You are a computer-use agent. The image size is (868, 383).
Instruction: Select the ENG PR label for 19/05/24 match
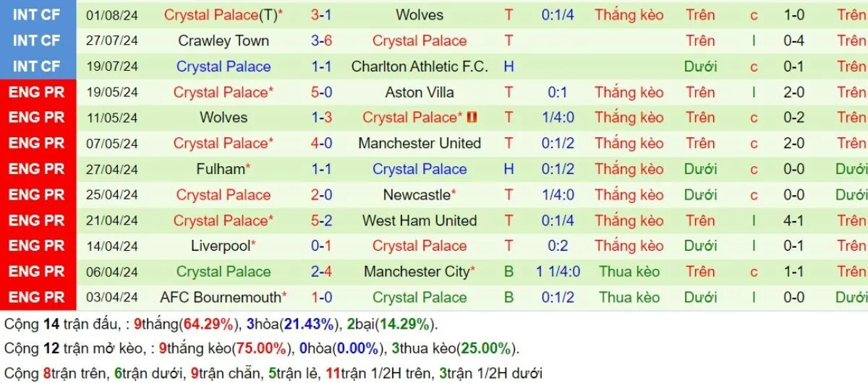[36, 92]
